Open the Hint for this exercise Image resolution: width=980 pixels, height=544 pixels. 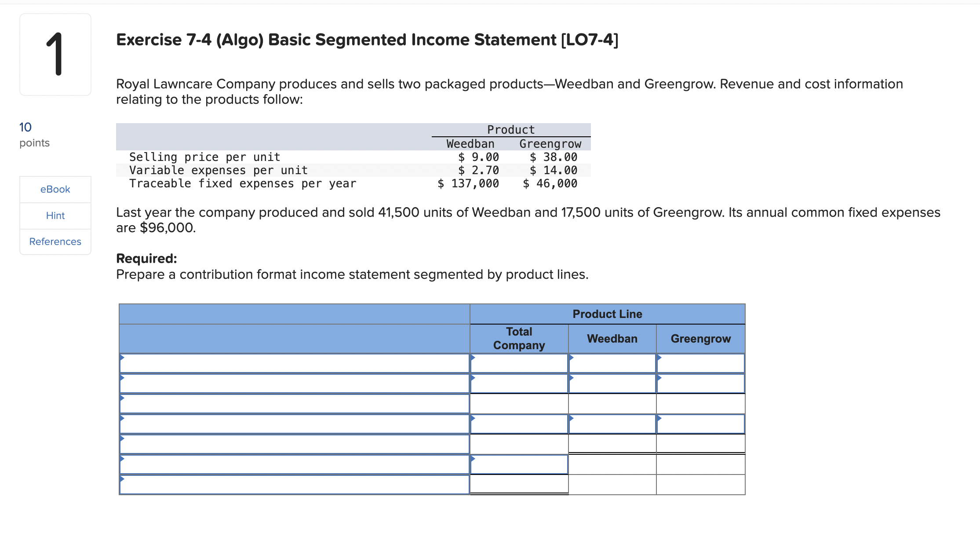(55, 215)
